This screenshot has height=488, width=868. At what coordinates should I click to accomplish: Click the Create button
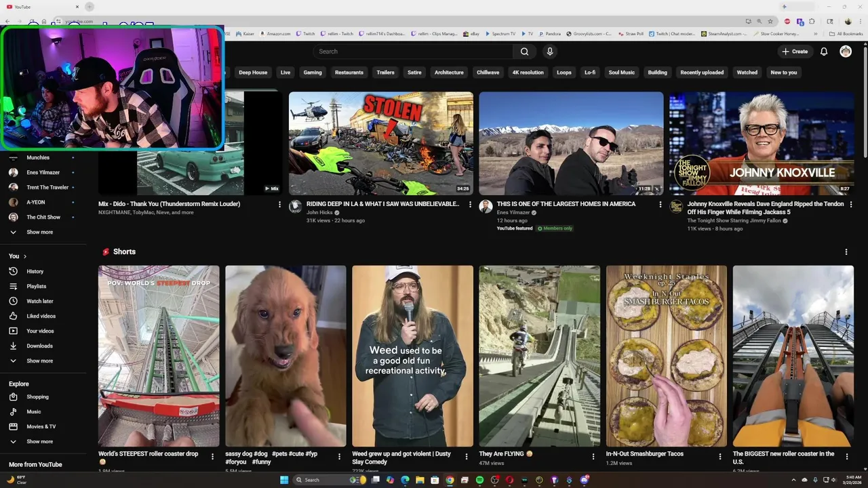[795, 52]
